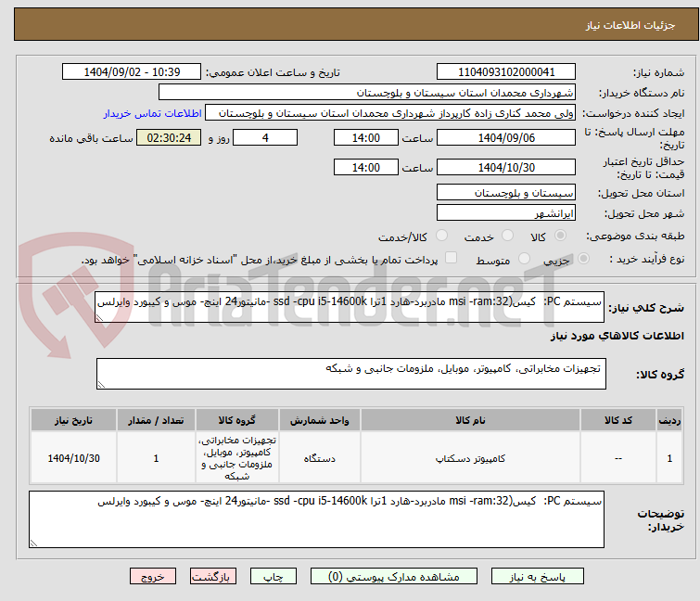Click the remaining days field showing 4
The width and height of the screenshot is (700, 601).
click(x=265, y=137)
